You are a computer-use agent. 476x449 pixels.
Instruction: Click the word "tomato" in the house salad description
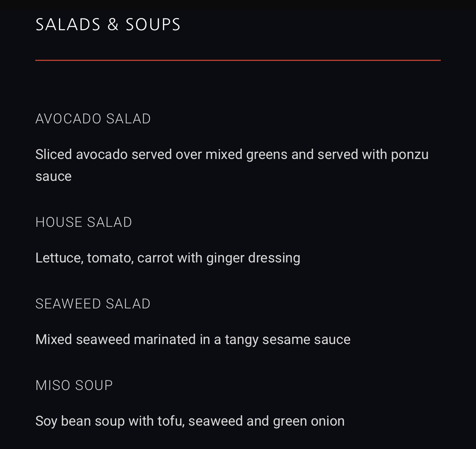click(x=110, y=258)
